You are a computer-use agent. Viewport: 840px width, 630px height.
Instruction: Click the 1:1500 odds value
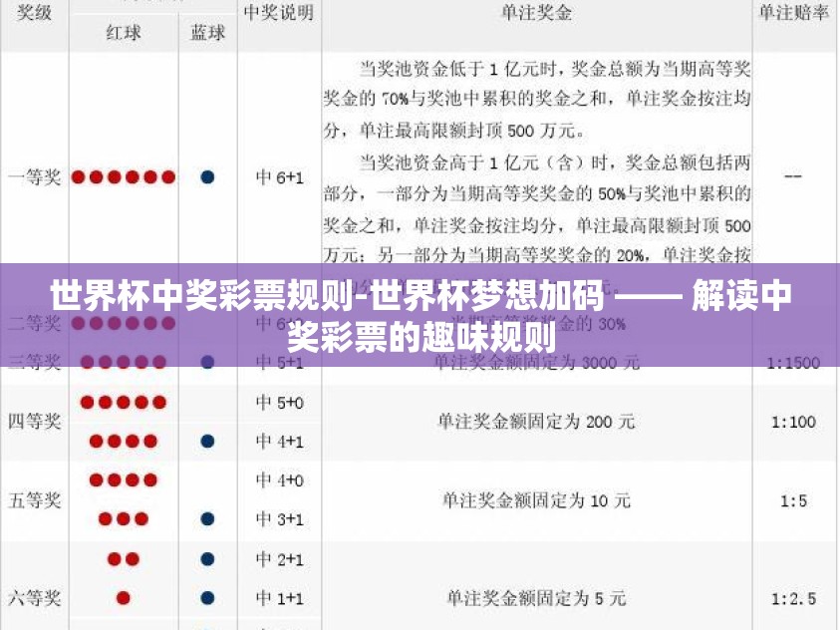(793, 363)
